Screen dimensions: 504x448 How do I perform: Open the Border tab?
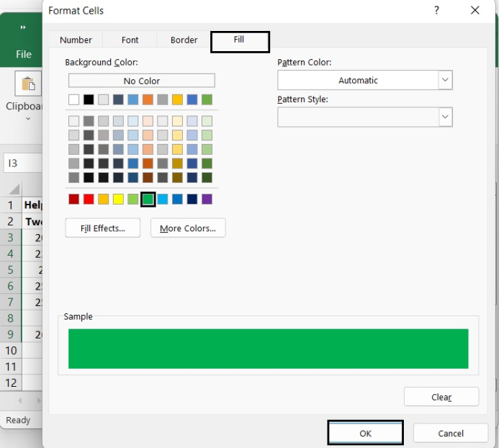click(x=184, y=40)
